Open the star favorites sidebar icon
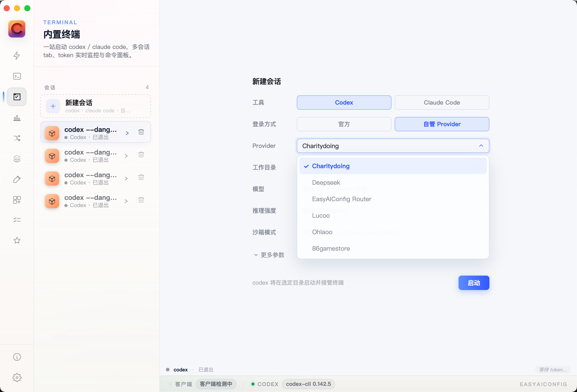577x392 pixels. tap(17, 240)
